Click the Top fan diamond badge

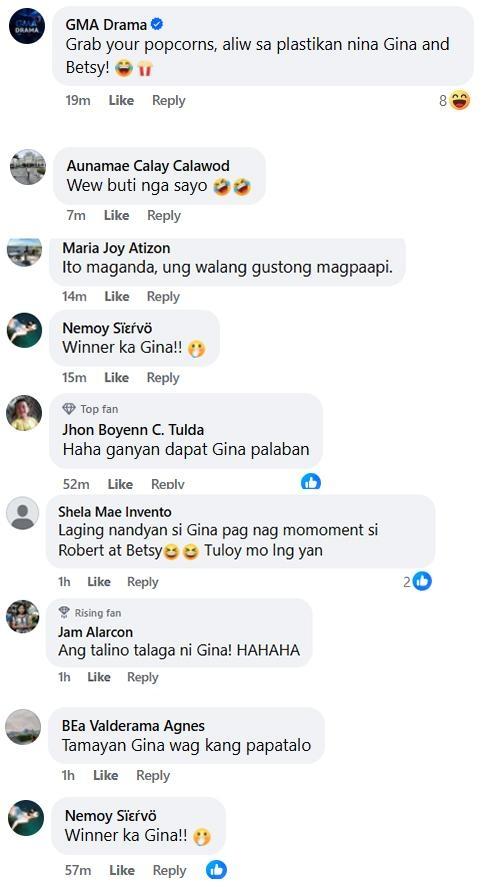[x=69, y=408]
